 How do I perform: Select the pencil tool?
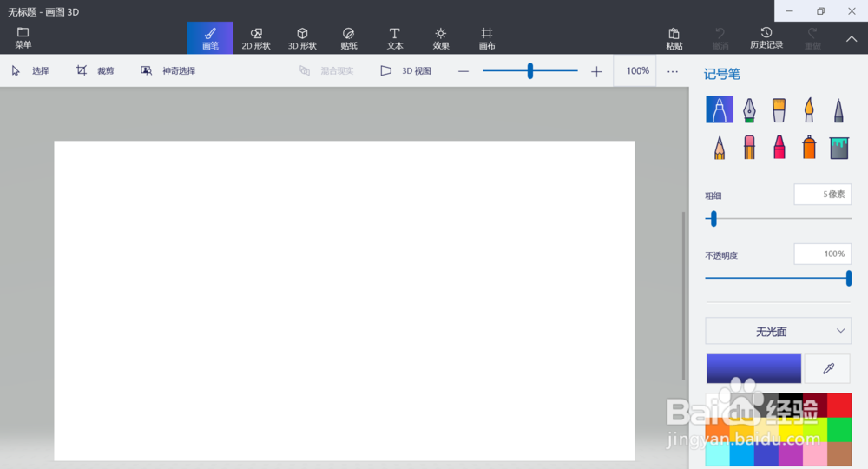[719, 148]
